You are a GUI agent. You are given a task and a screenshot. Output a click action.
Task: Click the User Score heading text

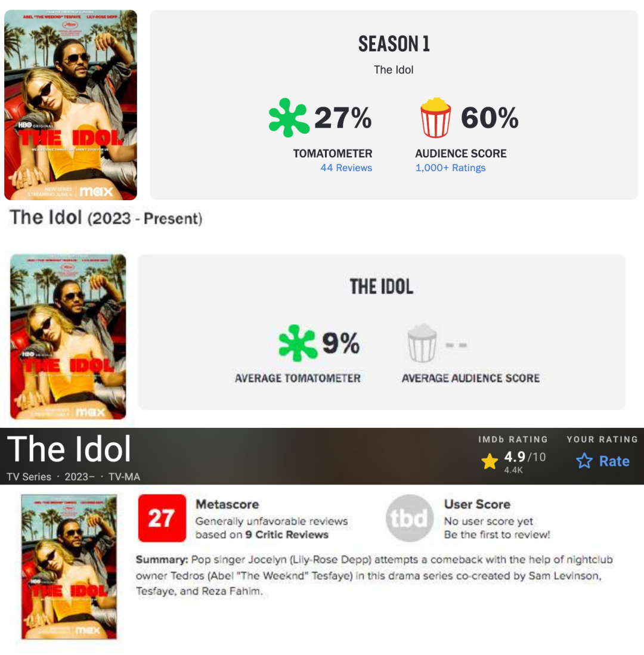pos(477,504)
